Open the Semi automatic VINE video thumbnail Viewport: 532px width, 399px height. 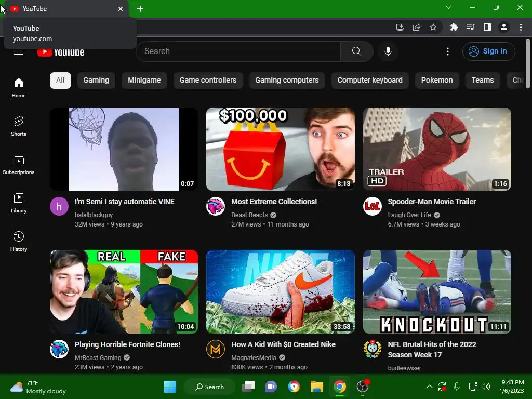(x=124, y=149)
